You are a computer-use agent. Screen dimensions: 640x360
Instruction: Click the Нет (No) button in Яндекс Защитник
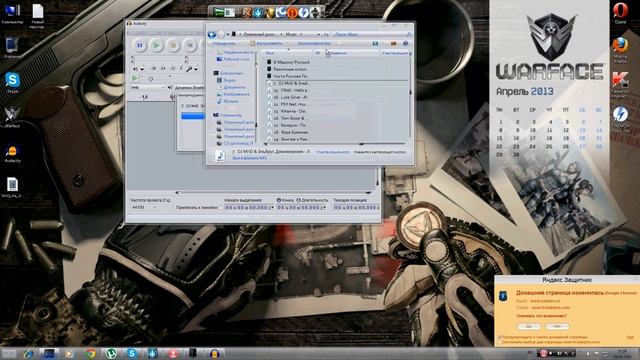point(557,326)
